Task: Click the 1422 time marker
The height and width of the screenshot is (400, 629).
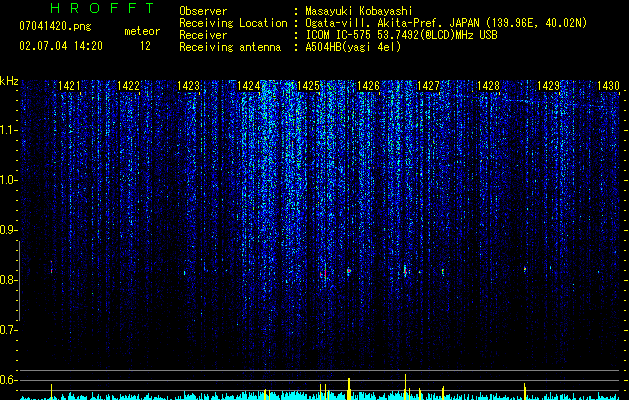Action: pyautogui.click(x=128, y=86)
